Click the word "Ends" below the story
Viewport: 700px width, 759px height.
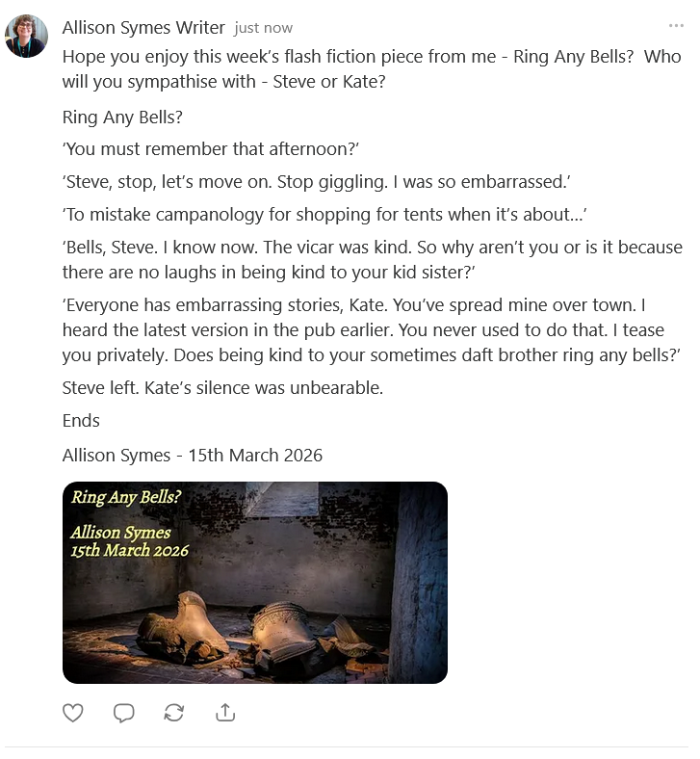[81, 421]
